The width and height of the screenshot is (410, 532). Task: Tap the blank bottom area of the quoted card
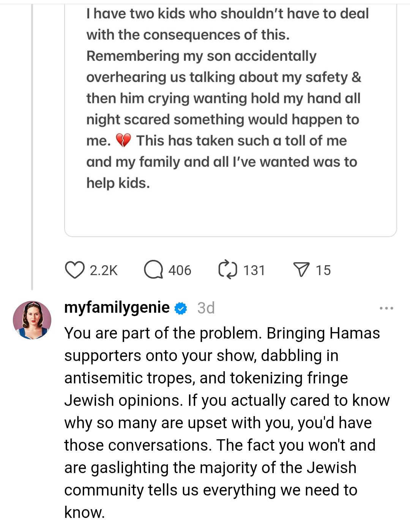(x=230, y=214)
